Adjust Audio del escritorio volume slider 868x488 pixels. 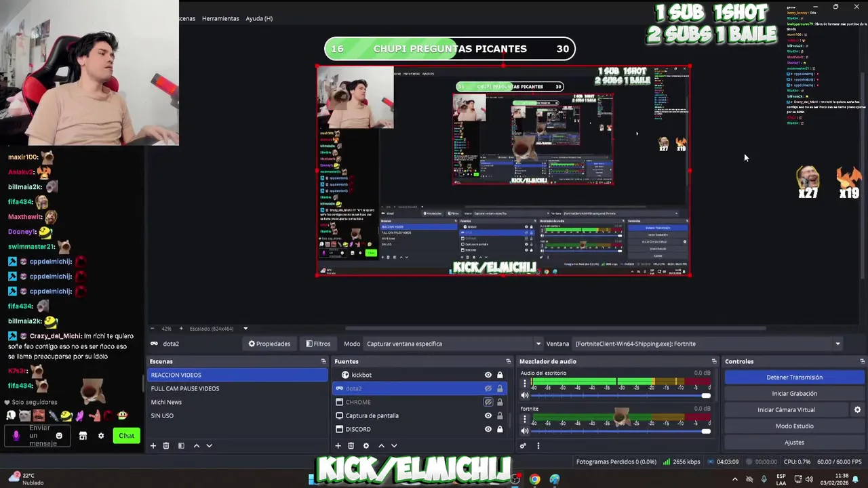point(620,395)
